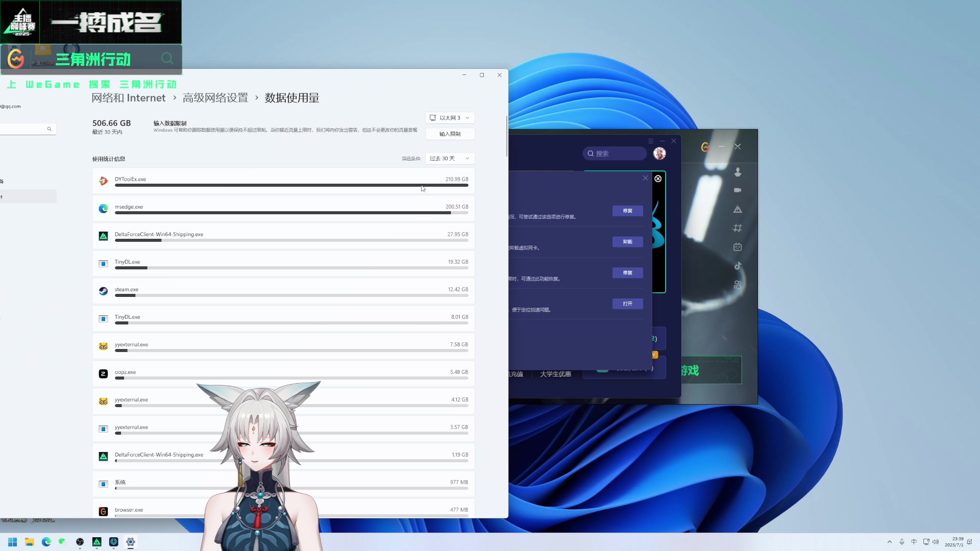Click the oopz.exe app icon
Viewport: 980px width, 551px height.
tap(103, 373)
